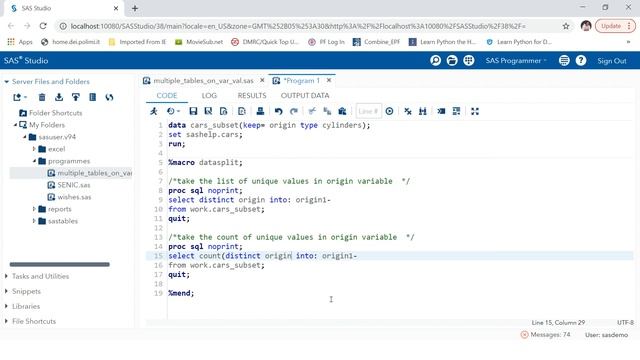This screenshot has width=640, height=360.
Task: Redo the last edit
Action: coord(293,111)
